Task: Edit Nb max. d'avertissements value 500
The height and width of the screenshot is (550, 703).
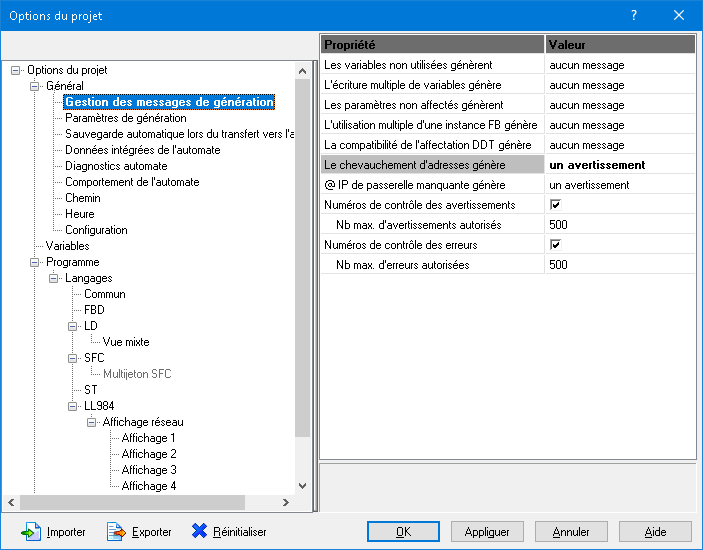Action: tap(619, 225)
